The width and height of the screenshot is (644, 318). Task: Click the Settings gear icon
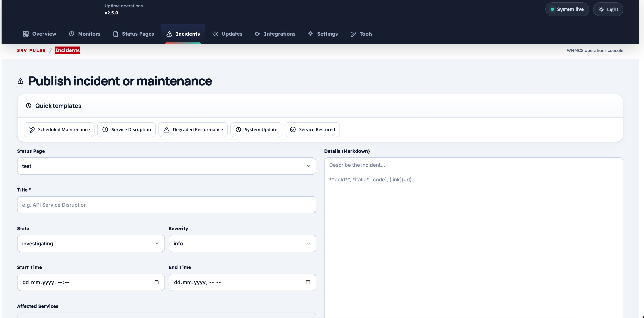pyautogui.click(x=311, y=34)
